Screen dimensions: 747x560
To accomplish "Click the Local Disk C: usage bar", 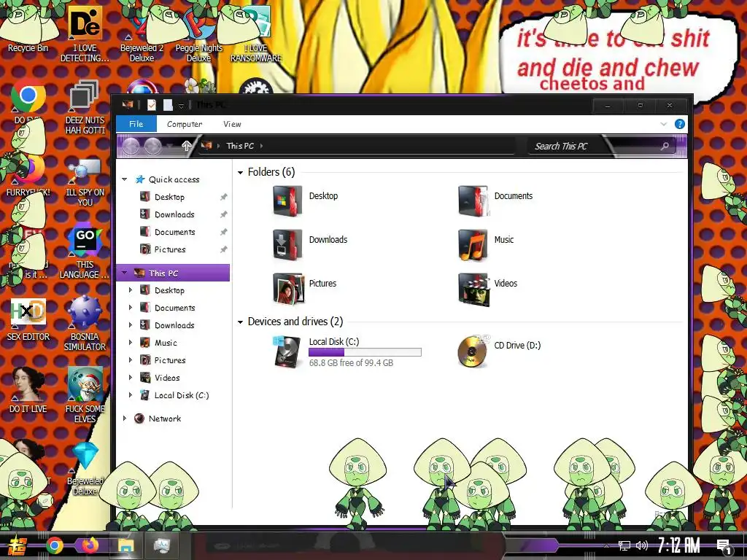I will 365,352.
